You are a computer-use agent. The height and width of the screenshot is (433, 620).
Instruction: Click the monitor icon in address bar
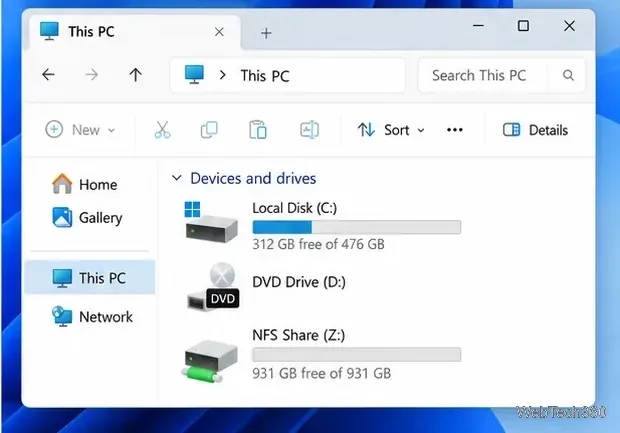pos(194,74)
